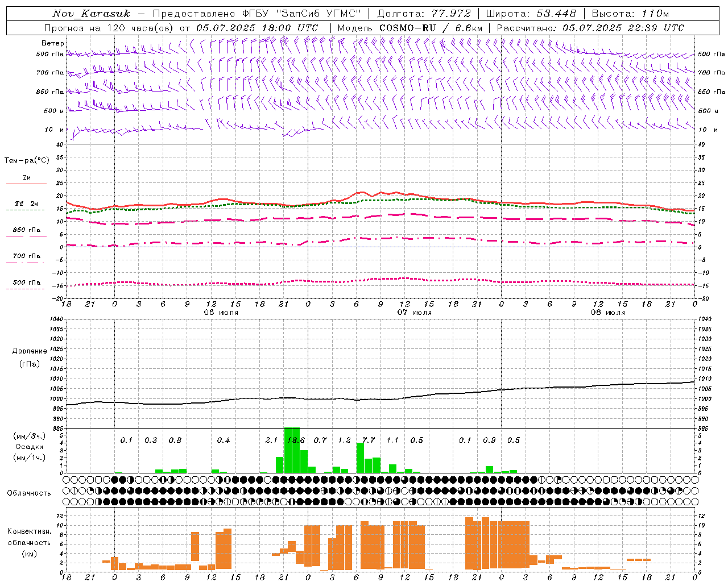Click the '2.1' precipitation total value
The height and width of the screenshot is (582, 728).
tap(271, 440)
